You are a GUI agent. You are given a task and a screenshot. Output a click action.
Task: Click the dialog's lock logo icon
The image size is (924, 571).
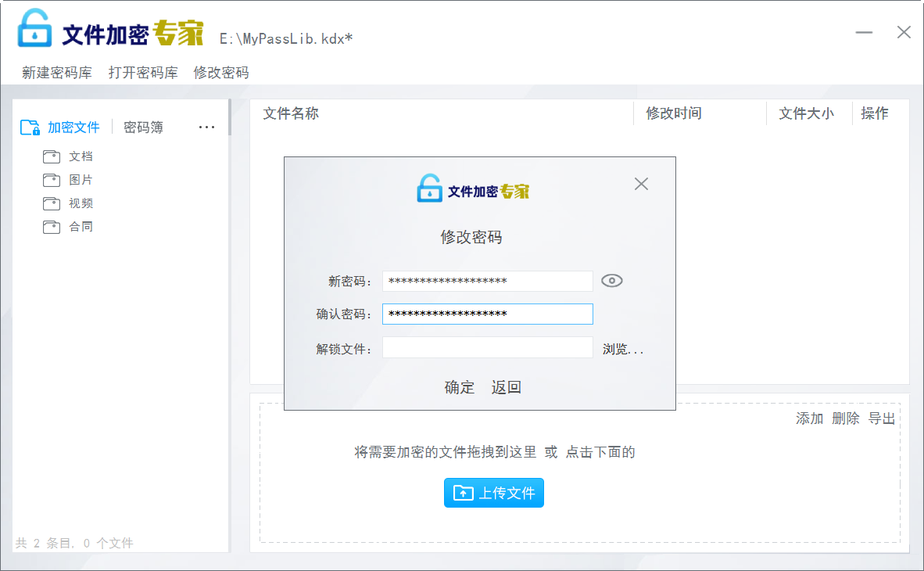click(429, 189)
